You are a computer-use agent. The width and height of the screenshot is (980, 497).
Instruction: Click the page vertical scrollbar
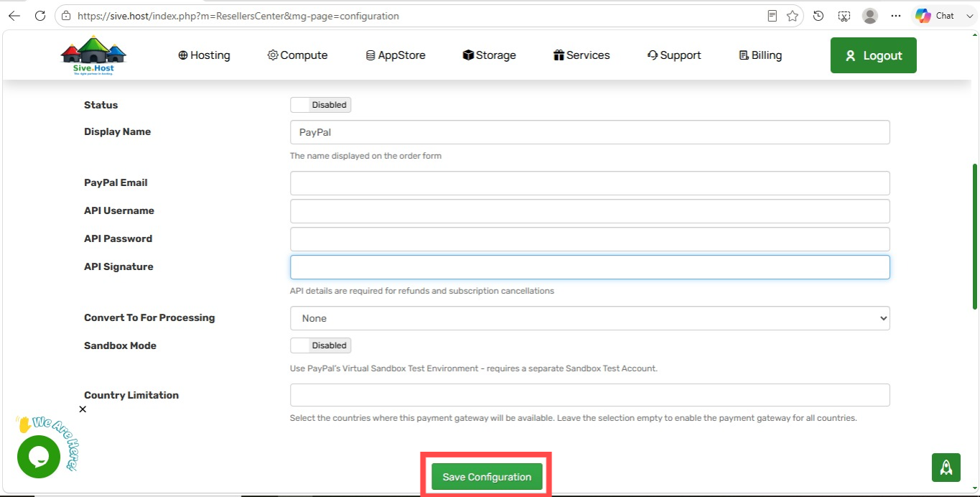point(974,237)
